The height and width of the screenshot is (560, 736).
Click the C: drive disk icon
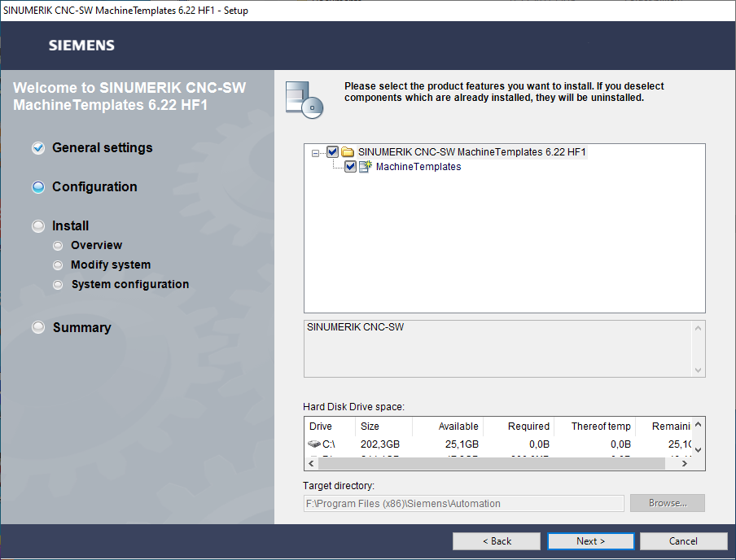[x=314, y=444]
